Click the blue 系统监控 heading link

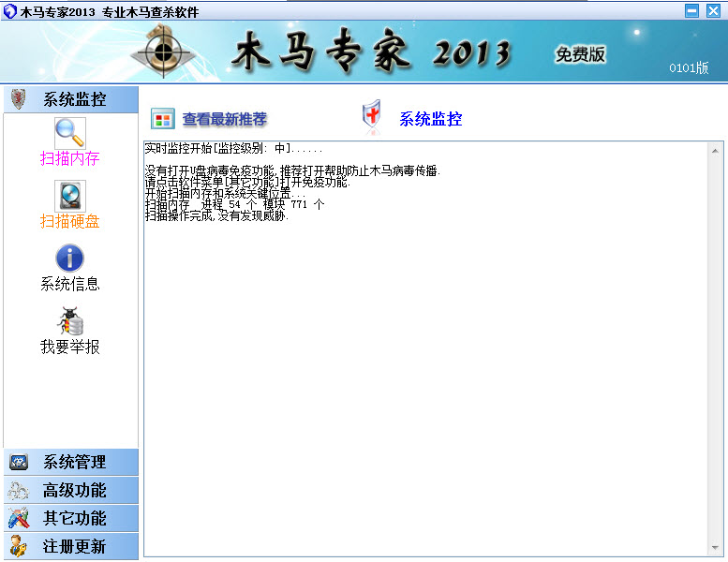point(430,119)
